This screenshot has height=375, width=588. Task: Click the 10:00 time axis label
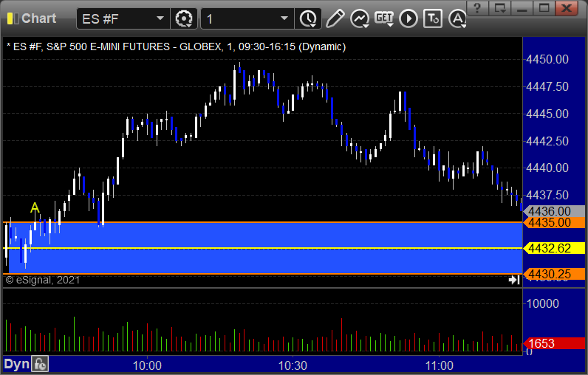point(147,365)
